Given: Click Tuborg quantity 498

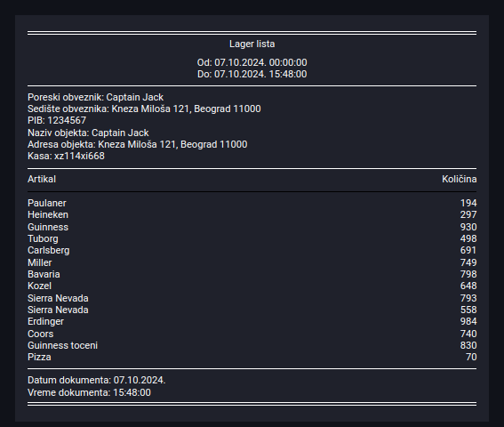Looking at the screenshot, I should (468, 238).
